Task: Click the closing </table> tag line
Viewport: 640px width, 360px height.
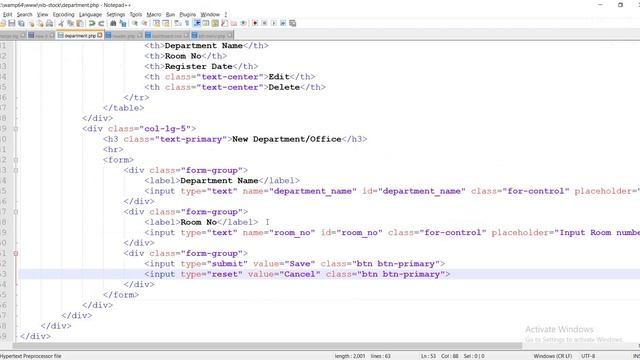Action: pos(123,108)
